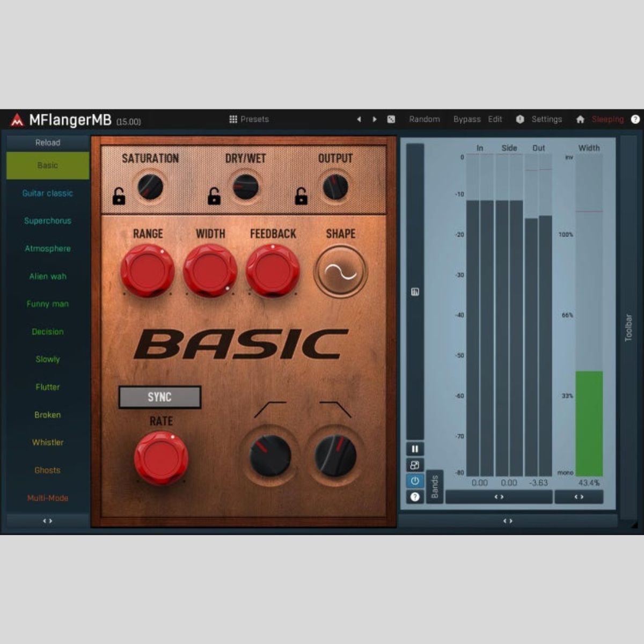
Task: Click the red Rate knob
Action: pyautogui.click(x=161, y=458)
